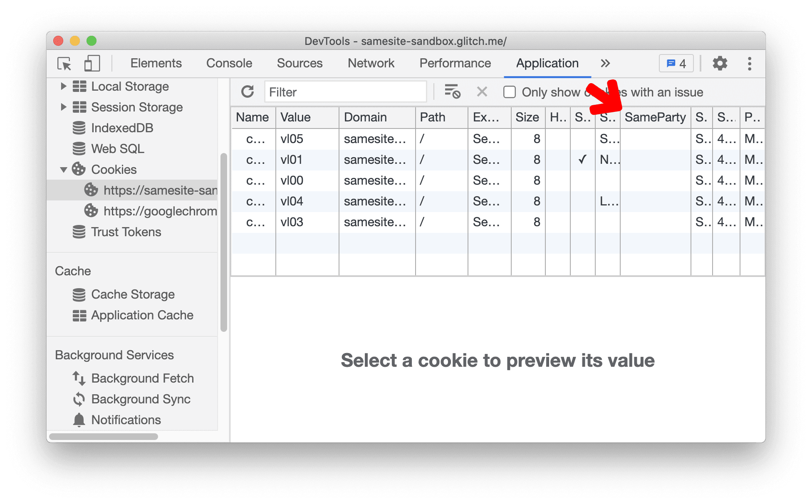812x504 pixels.
Task: Click the clear filter icon (X button)
Action: click(x=481, y=92)
